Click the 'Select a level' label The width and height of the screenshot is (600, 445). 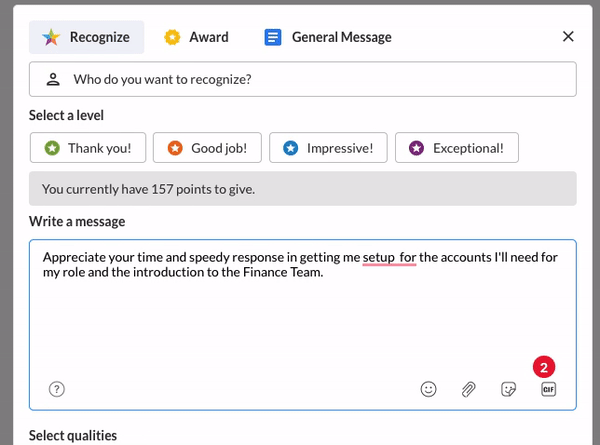tap(66, 115)
